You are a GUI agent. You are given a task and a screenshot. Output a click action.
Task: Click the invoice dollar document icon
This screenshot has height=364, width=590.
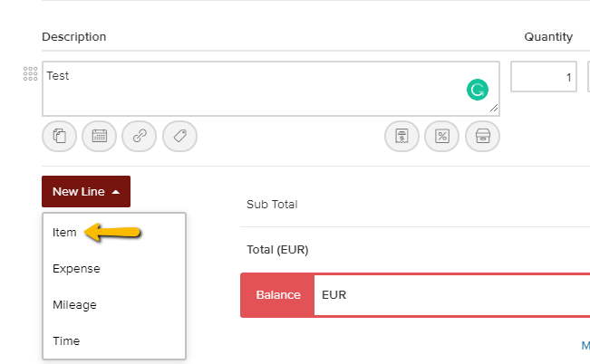pyautogui.click(x=401, y=137)
